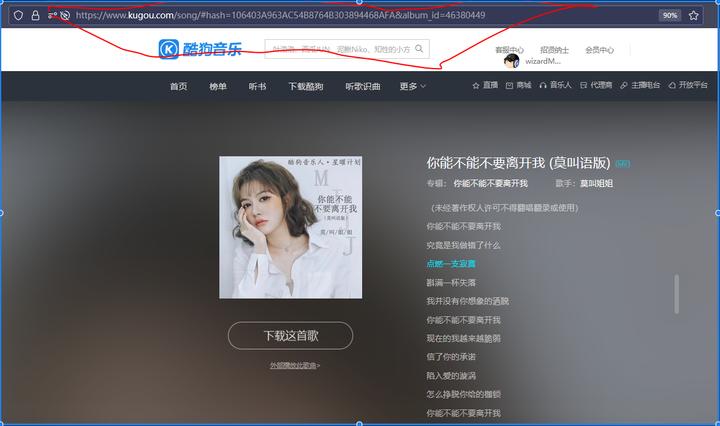Click lyric line 信了你的承诺
This screenshot has width=720, height=426.
451,357
